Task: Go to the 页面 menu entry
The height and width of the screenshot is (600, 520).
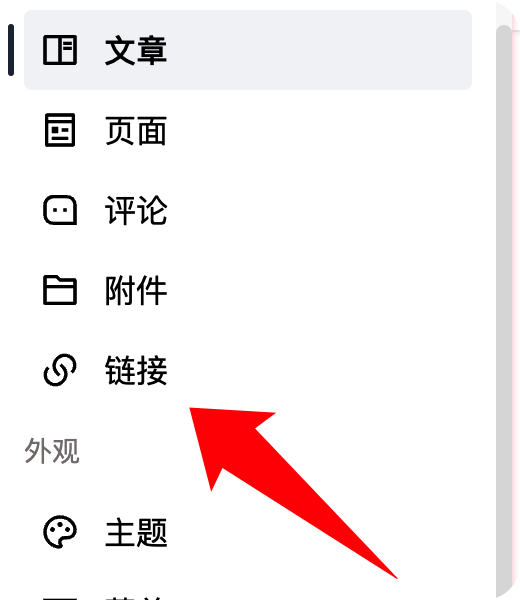Action: [x=136, y=130]
